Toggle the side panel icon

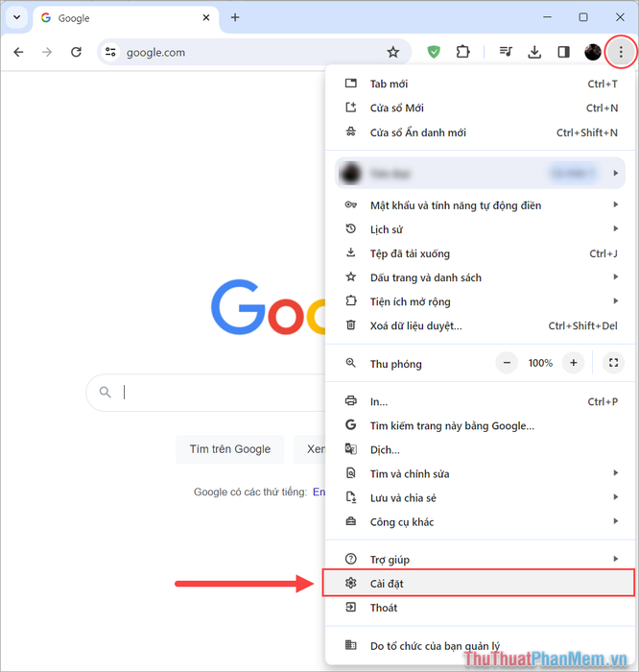(563, 52)
